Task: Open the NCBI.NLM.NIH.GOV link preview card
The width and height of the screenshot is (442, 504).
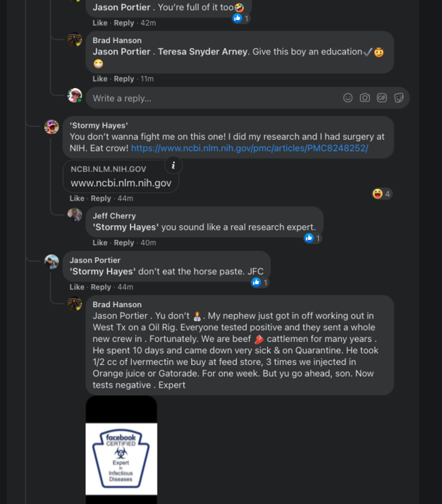Action: (121, 176)
